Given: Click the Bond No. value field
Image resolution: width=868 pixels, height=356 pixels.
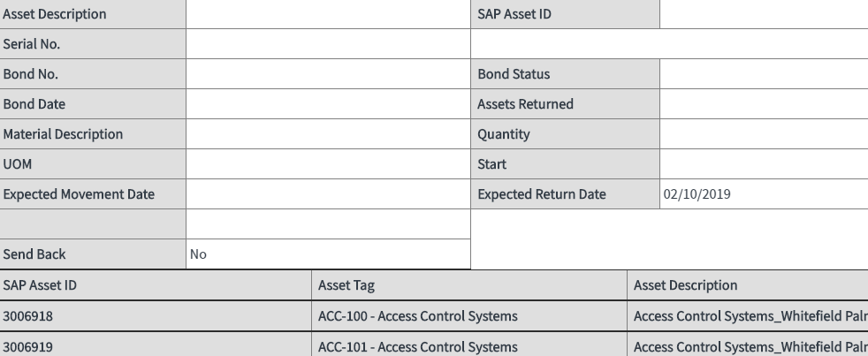Looking at the screenshot, I should (x=328, y=73).
